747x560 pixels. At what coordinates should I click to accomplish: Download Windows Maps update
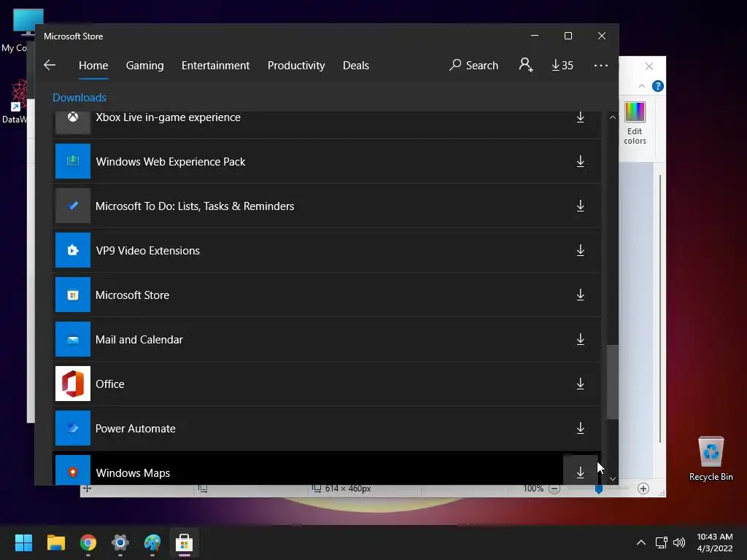coord(580,472)
